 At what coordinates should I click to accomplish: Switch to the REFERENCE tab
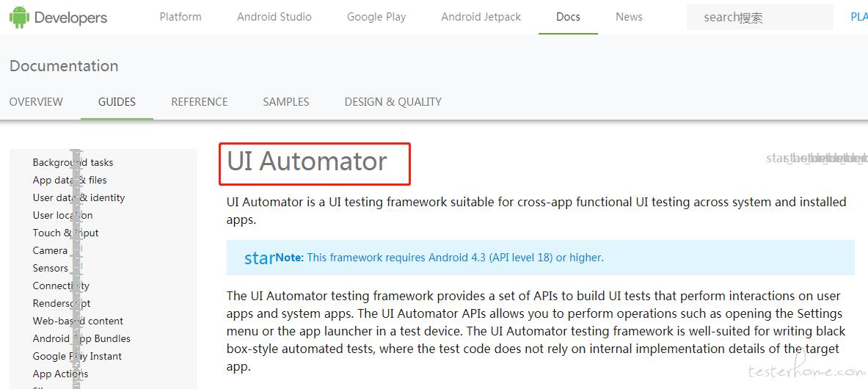coord(200,102)
